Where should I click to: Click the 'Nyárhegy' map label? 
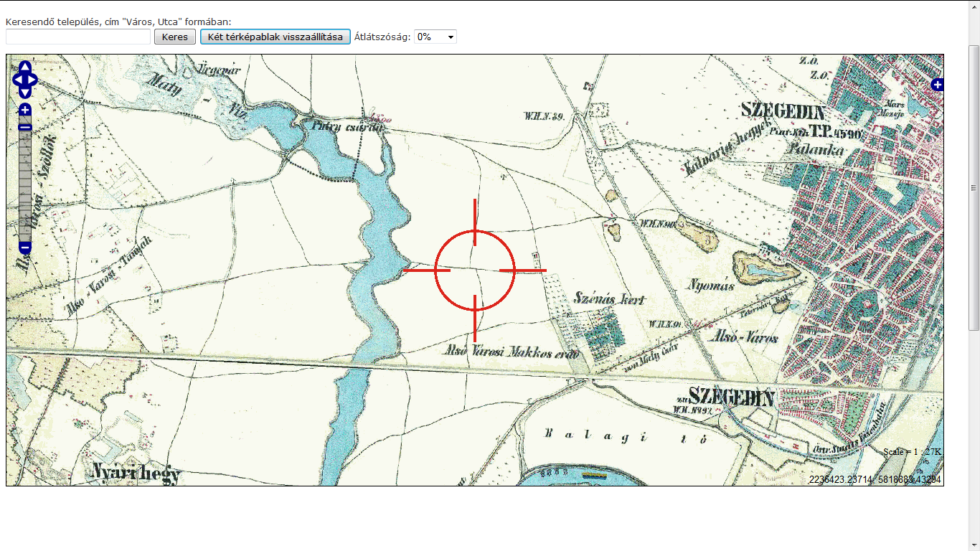pos(136,474)
